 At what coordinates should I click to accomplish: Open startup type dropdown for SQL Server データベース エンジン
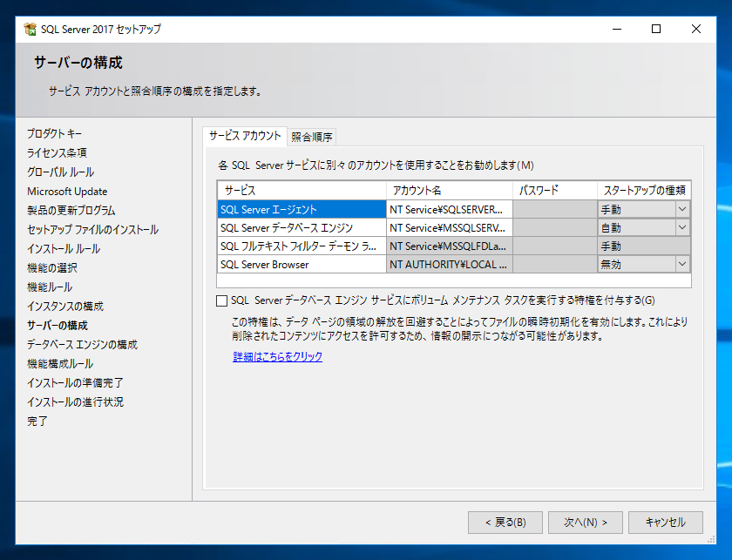click(682, 227)
